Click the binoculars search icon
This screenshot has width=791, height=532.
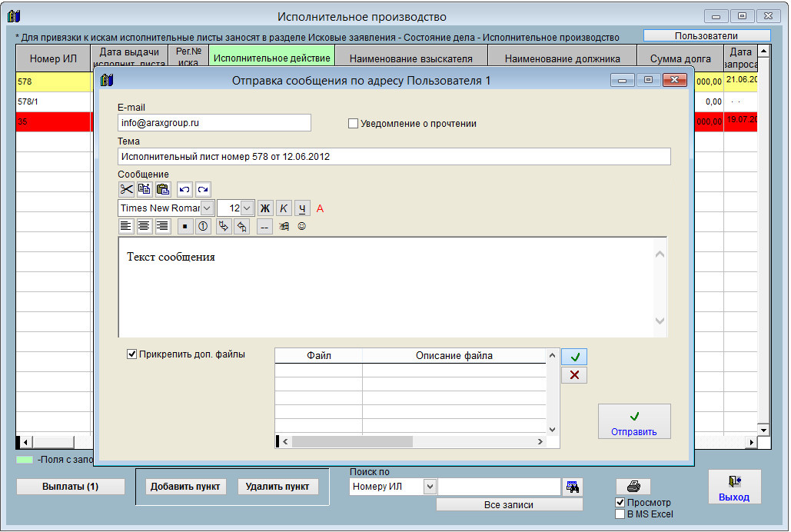tap(573, 487)
